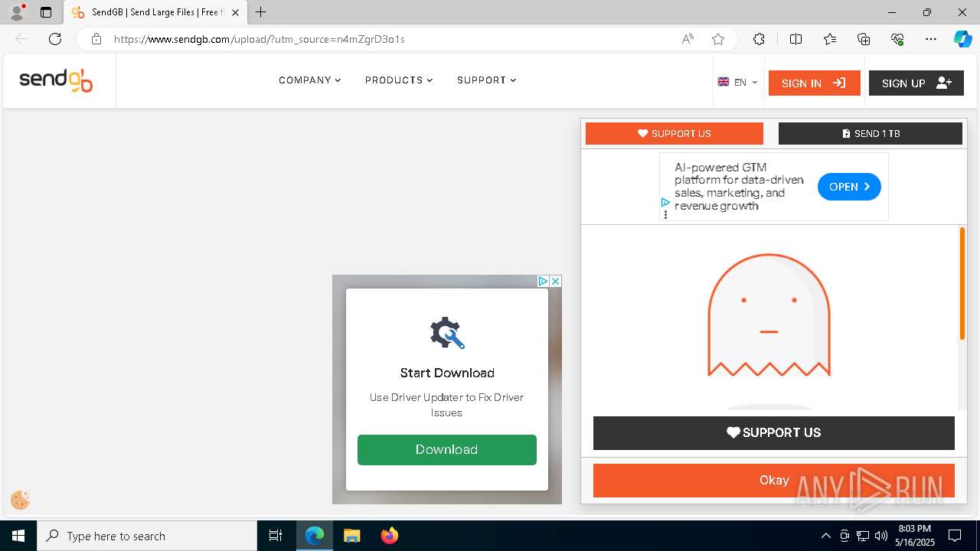Viewport: 980px width, 551px height.
Task: Go back to previous page
Action: tap(21, 39)
